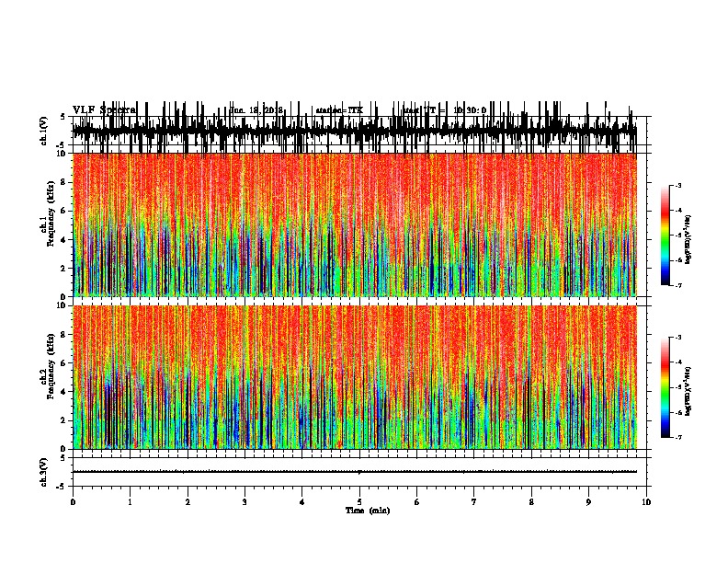This screenshot has height=563, width=728.
Task: Select the ch.1 "Frequency (kHz)" axis label
Action: (x=51, y=213)
